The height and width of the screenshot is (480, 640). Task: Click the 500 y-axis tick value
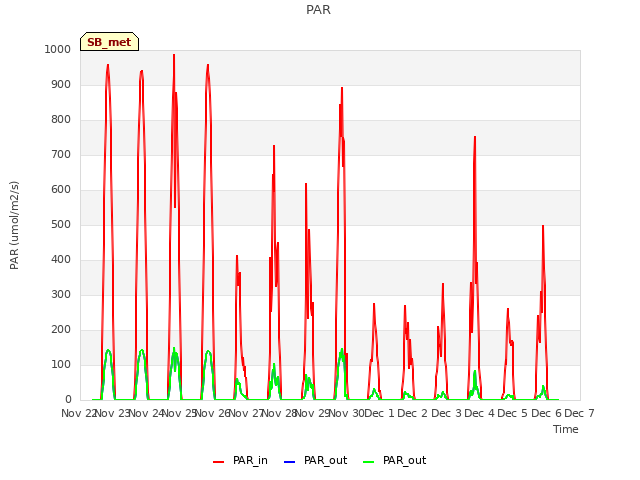[61, 224]
